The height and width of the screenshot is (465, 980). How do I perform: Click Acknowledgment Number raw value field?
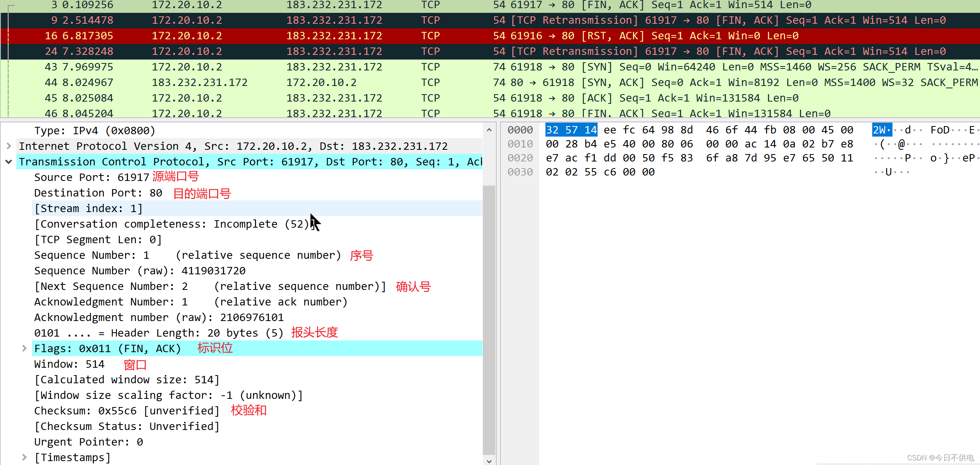159,318
